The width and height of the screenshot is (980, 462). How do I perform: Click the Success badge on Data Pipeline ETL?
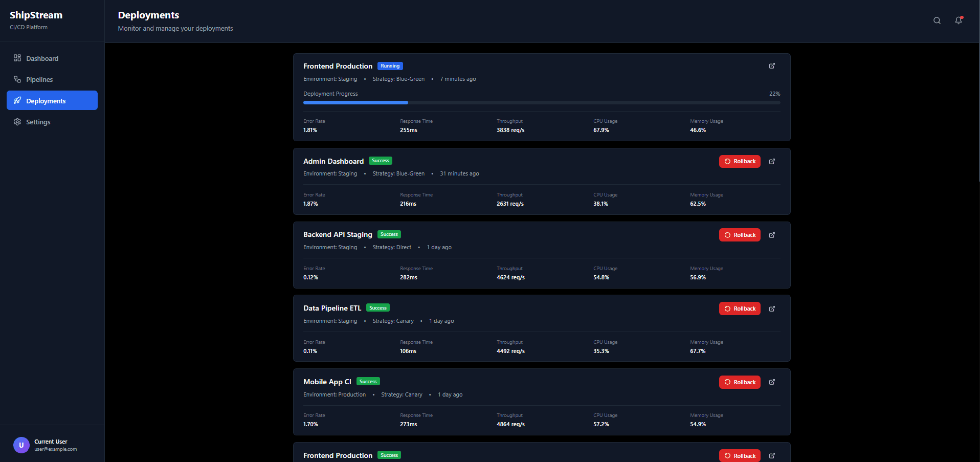[378, 307]
